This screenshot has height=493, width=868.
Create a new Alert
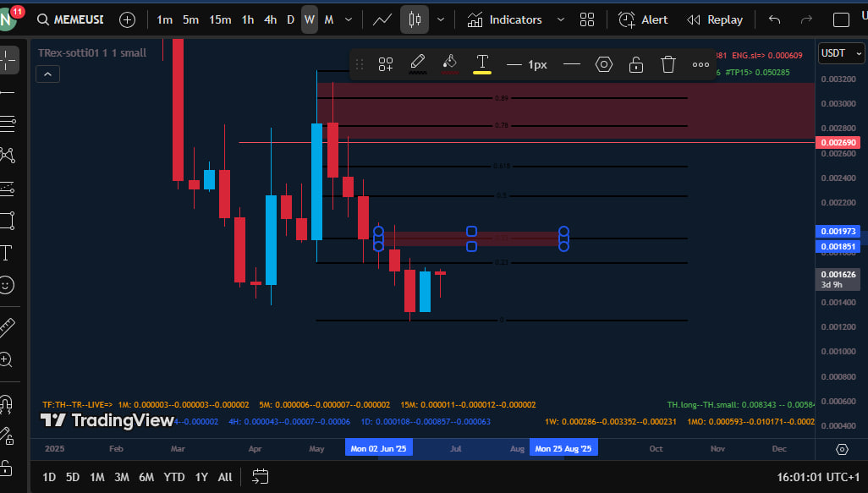pos(643,20)
